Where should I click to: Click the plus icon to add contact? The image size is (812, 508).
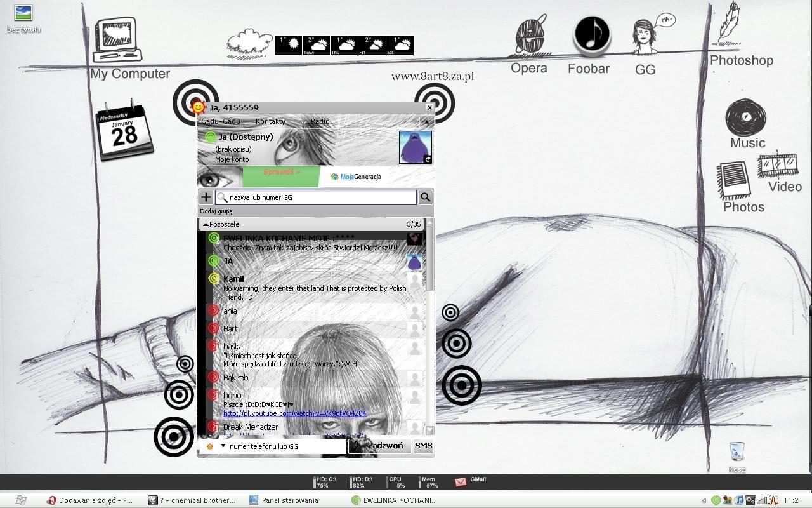point(206,197)
